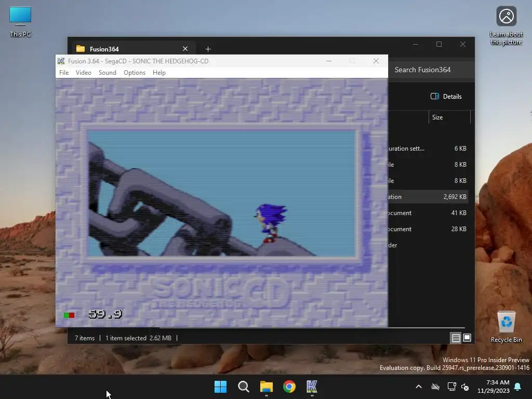Minimize the Fusion emulator window

(x=329, y=61)
